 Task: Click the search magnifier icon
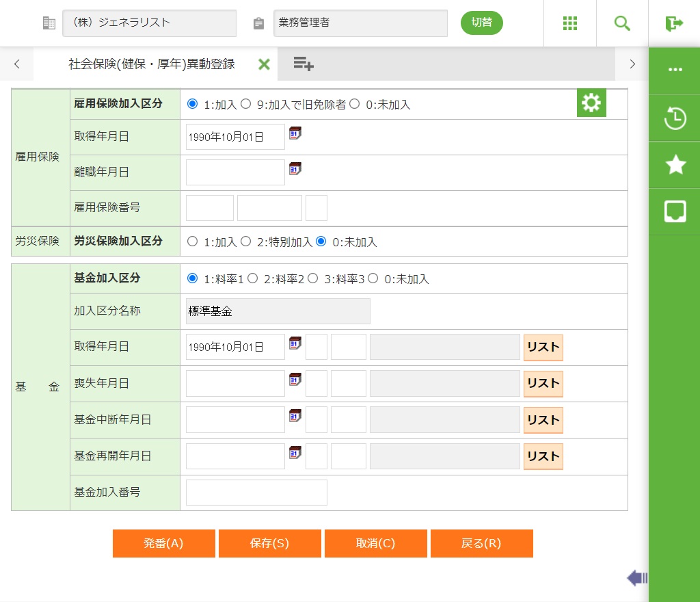(622, 23)
